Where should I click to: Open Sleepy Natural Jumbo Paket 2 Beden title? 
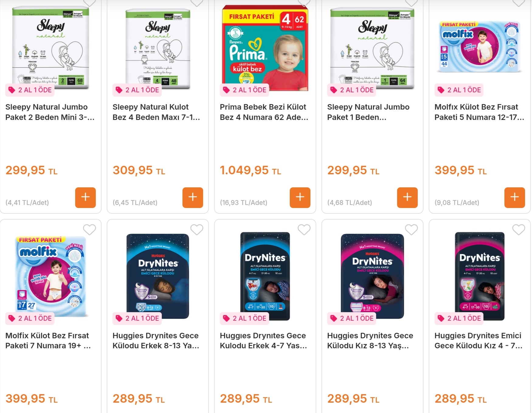tap(50, 112)
